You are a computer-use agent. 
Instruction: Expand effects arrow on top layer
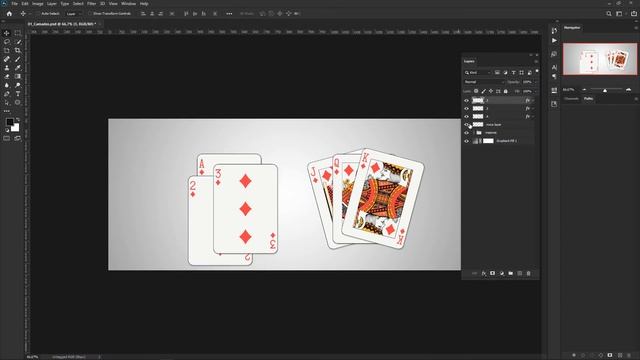(533, 100)
